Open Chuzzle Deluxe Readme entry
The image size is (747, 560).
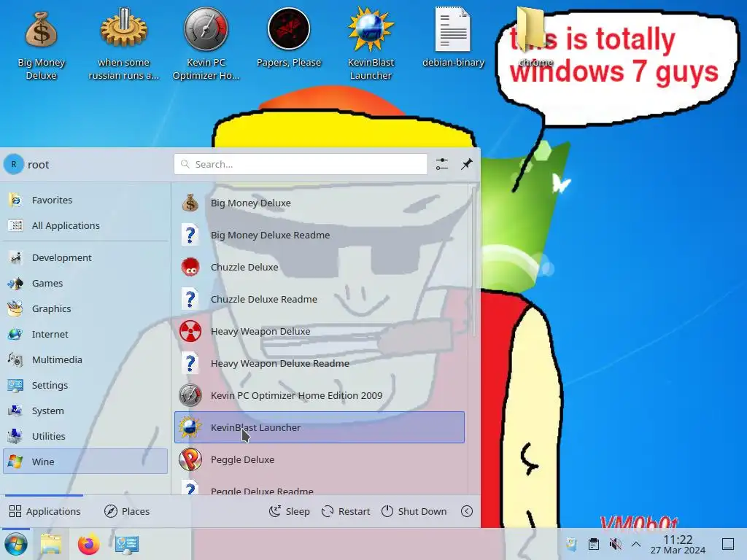point(320,299)
